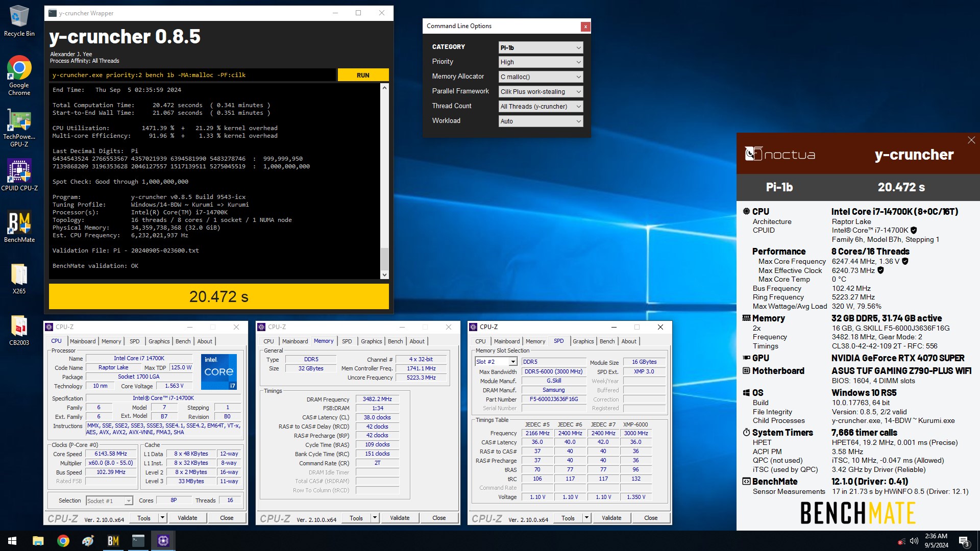Click Tools button in CPU-Z CPU window
This screenshot has width=980, height=551.
coord(144,518)
